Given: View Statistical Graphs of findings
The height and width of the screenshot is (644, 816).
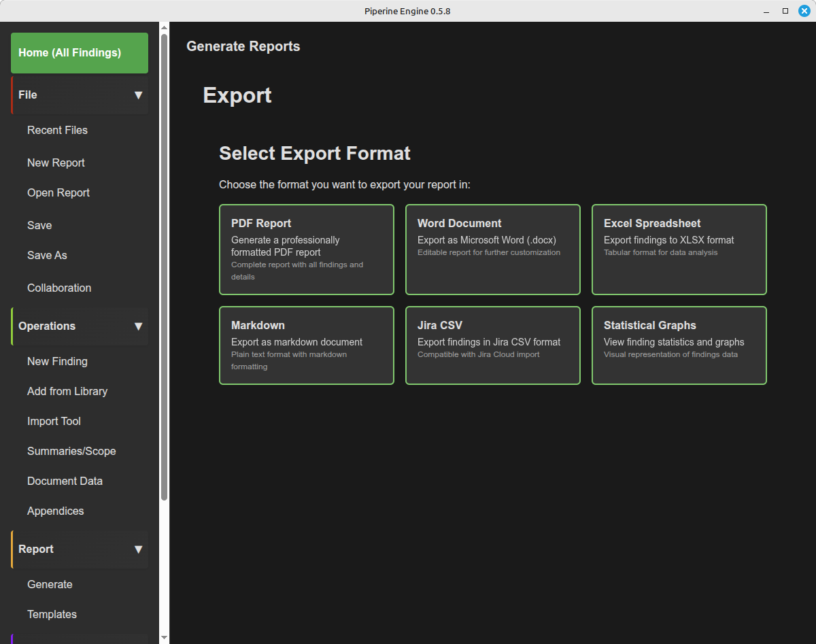Looking at the screenshot, I should point(679,345).
